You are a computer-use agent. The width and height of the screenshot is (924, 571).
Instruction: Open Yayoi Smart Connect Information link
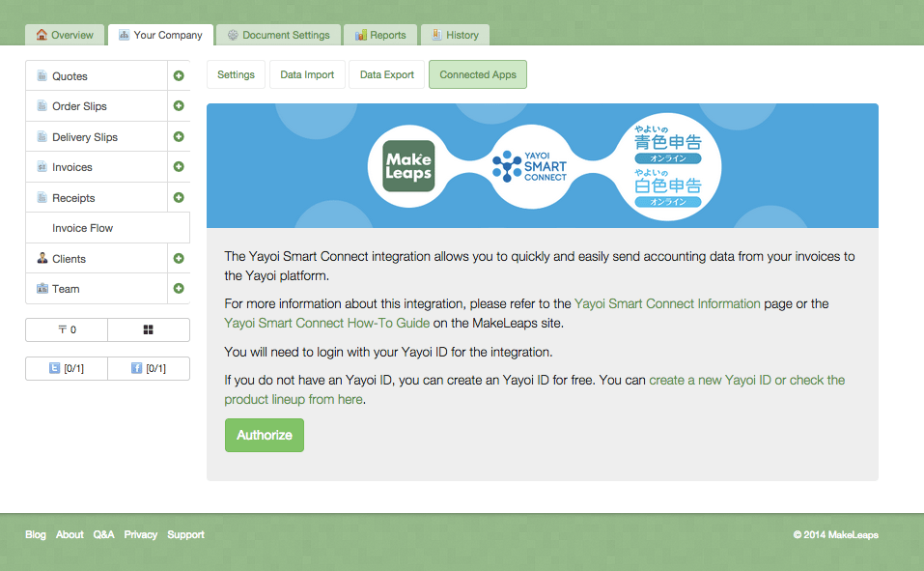(x=667, y=303)
